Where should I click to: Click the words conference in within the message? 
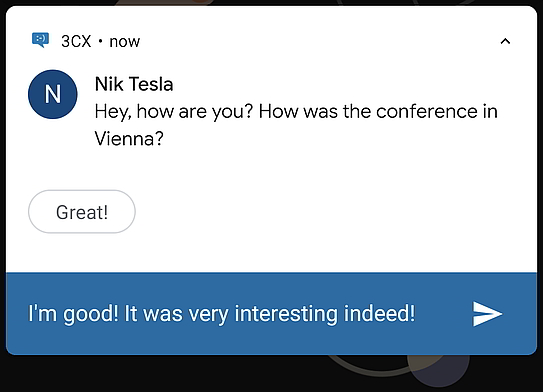point(437,112)
